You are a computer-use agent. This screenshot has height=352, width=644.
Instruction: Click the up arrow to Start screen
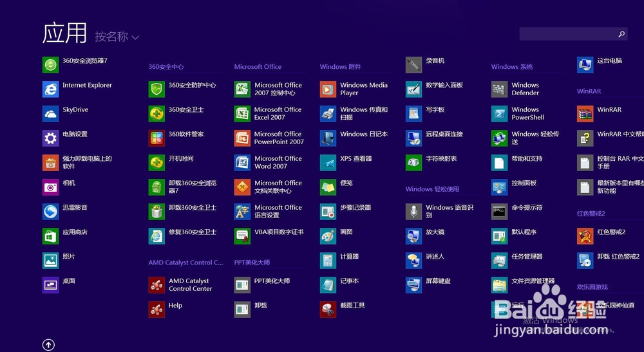coord(48,345)
